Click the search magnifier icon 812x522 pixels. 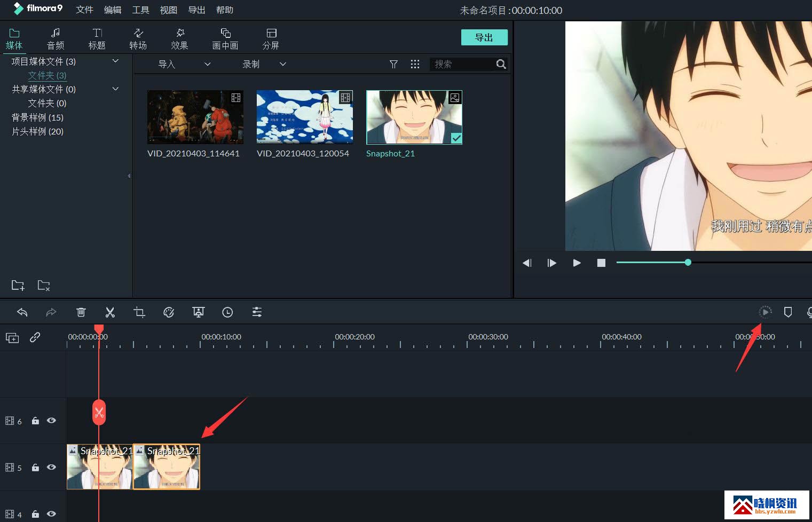point(501,64)
